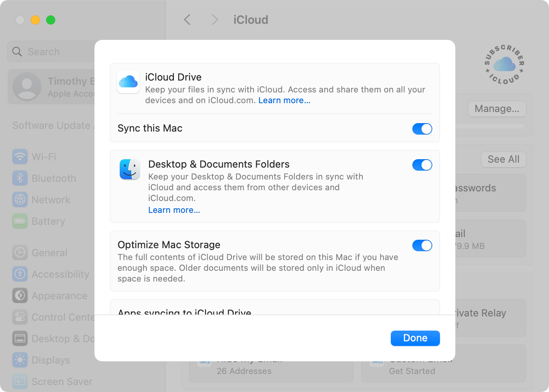The height and width of the screenshot is (392, 549).
Task: Click the yellow minimize window button
Action: point(35,20)
